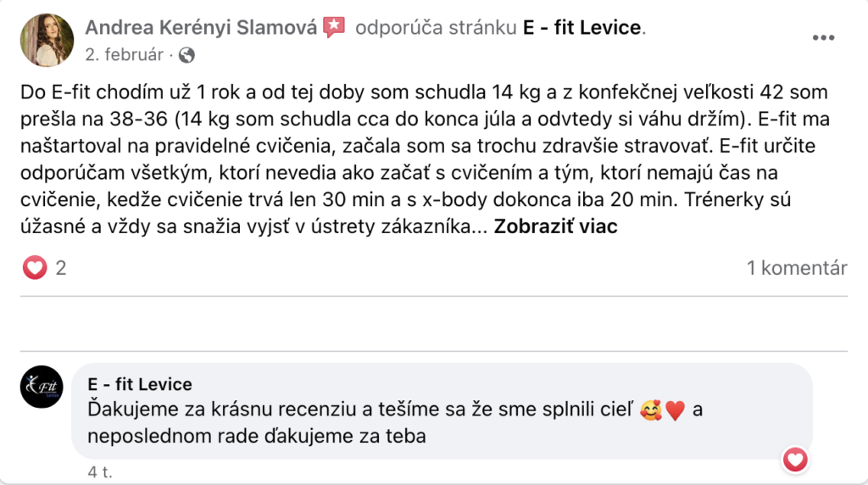Screen dimensions: 868x485
Task: Expand the 1 komentár comments link
Action: click(796, 269)
